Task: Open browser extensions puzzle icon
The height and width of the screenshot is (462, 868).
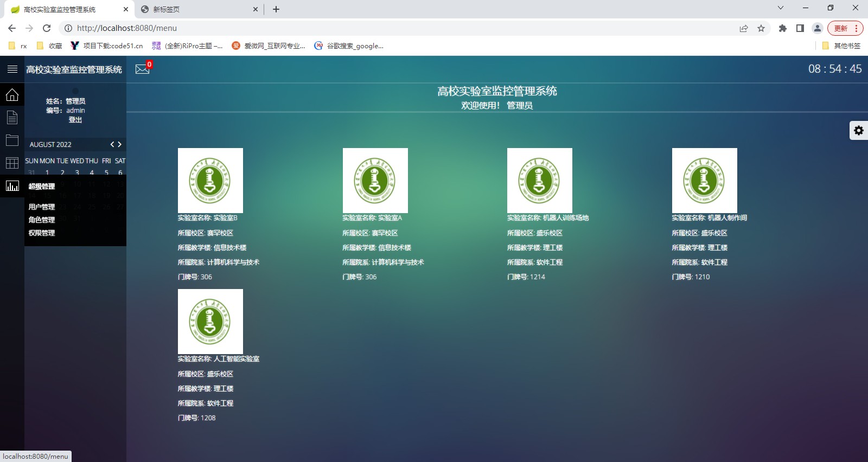Action: (782, 28)
